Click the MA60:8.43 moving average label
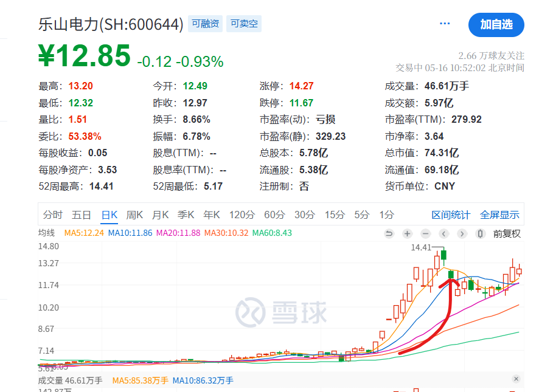 point(272,233)
